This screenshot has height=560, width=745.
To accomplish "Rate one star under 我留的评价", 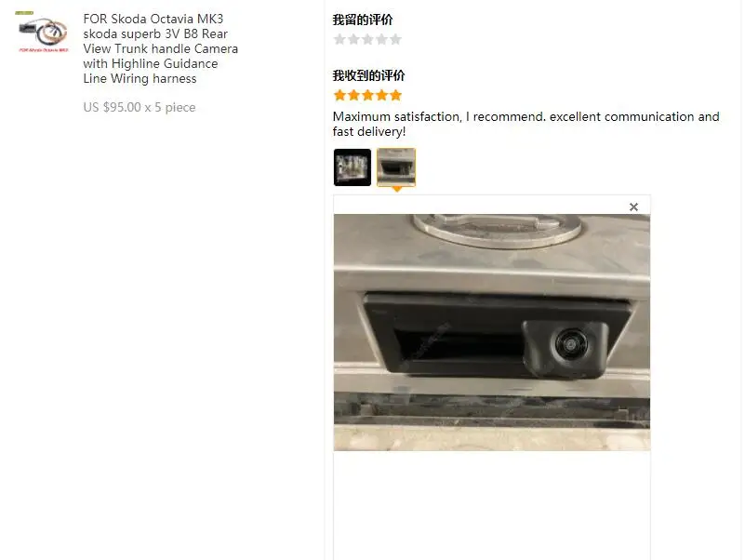I will click(x=339, y=39).
